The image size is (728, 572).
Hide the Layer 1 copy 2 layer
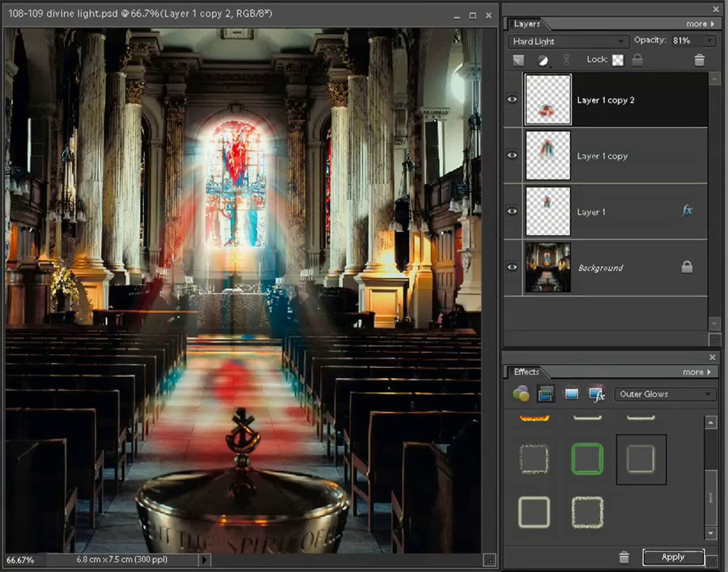click(512, 99)
